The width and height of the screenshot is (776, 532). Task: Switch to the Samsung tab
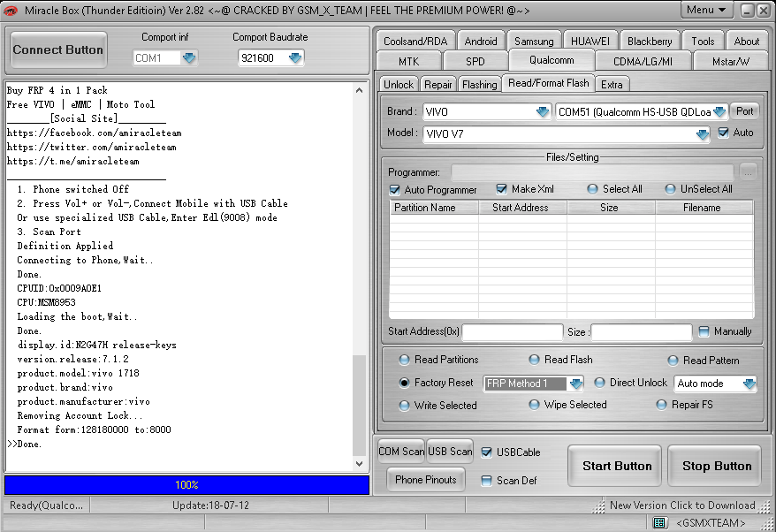click(534, 41)
